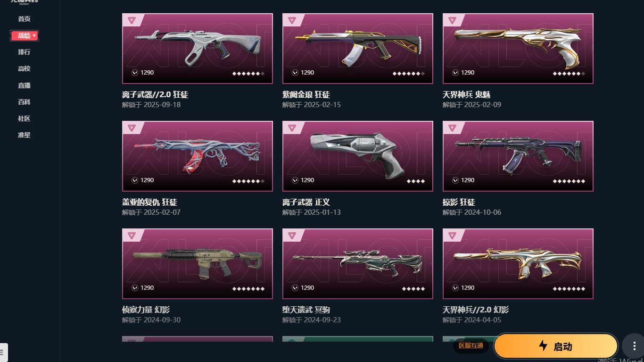The width and height of the screenshot is (644, 362).
Task: Click the VP currency icon on 堕天遗武 冥驹
Action: pos(295,288)
